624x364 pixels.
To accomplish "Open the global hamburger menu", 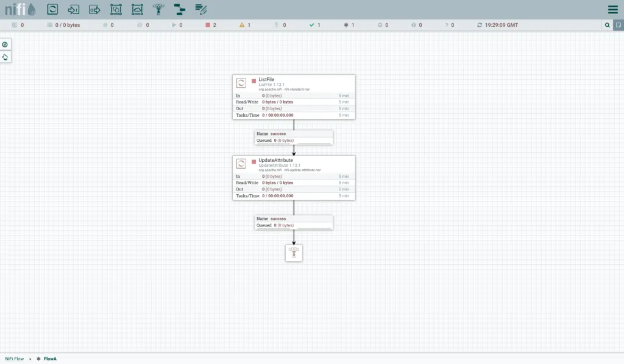I will click(x=612, y=9).
